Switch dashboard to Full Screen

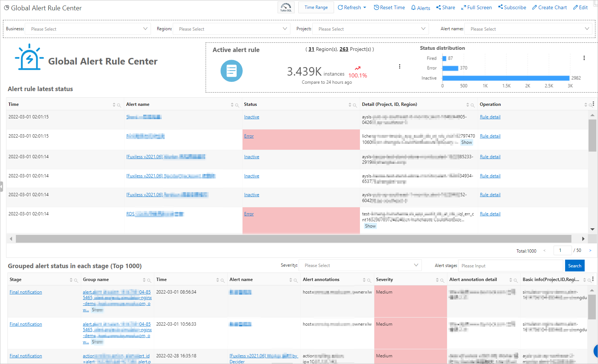tap(476, 7)
